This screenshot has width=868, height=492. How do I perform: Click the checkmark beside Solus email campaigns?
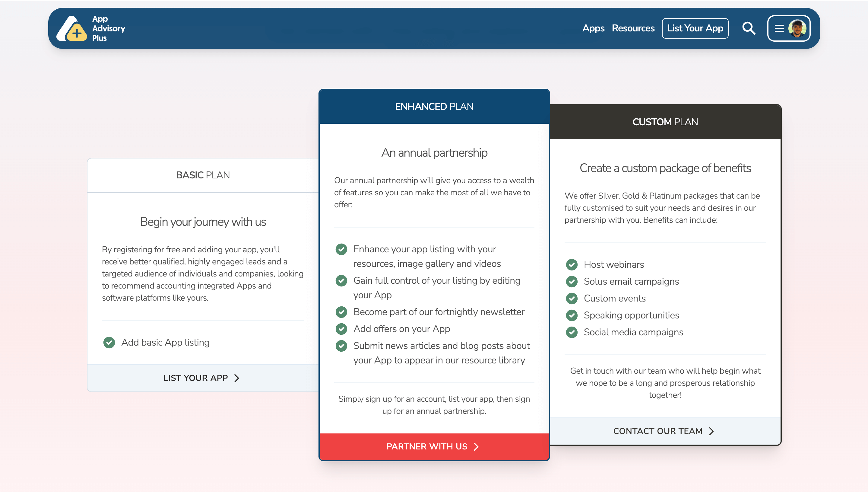tap(572, 282)
